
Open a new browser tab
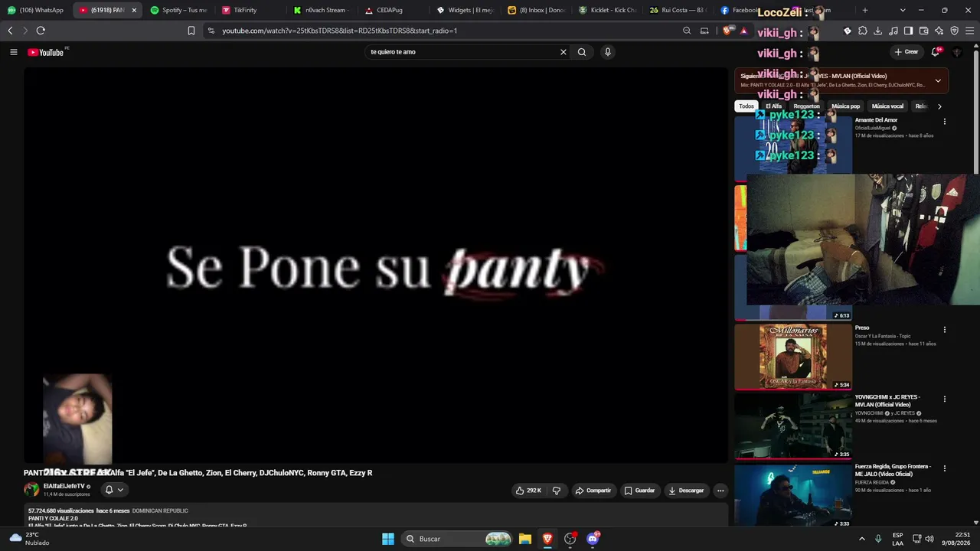click(x=865, y=10)
